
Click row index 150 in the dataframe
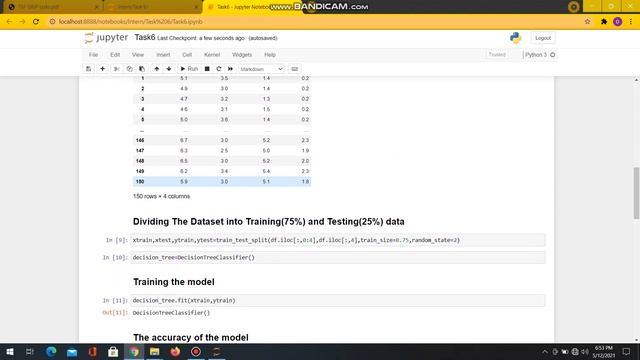140,182
